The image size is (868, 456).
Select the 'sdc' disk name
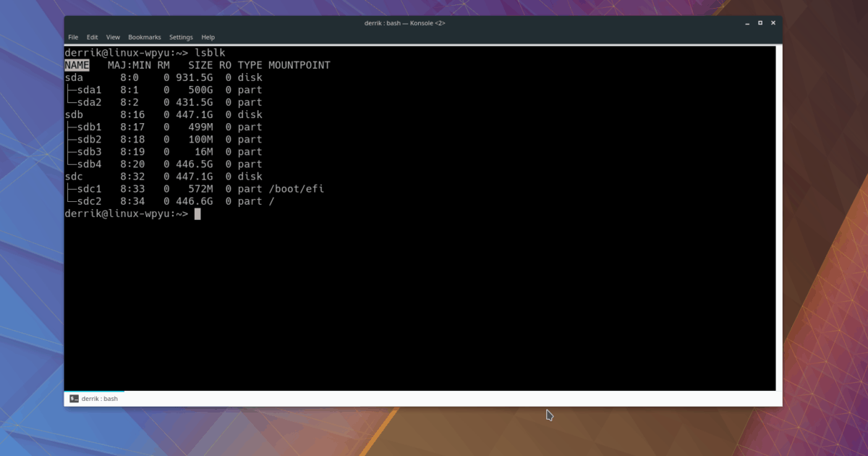[x=74, y=177]
